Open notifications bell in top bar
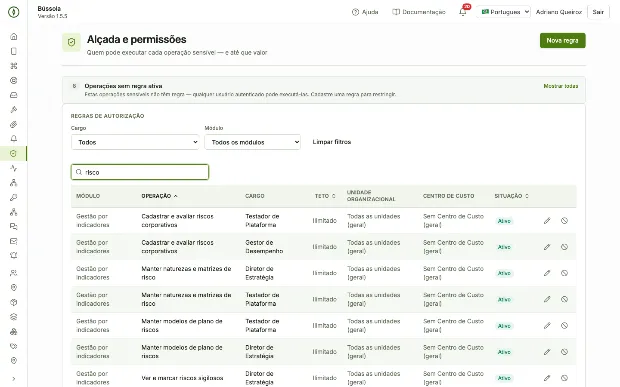620x387 pixels. (x=463, y=12)
